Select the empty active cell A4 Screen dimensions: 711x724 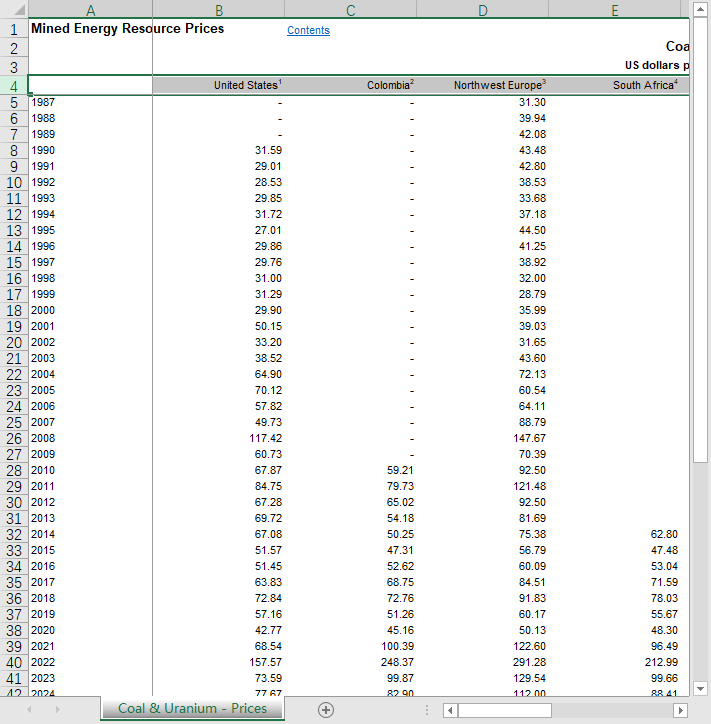pos(90,85)
